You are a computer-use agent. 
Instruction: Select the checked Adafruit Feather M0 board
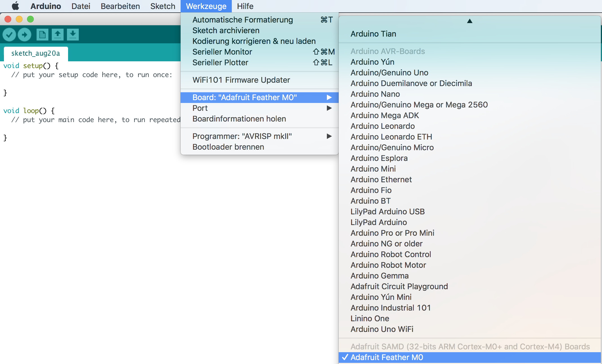pos(470,357)
